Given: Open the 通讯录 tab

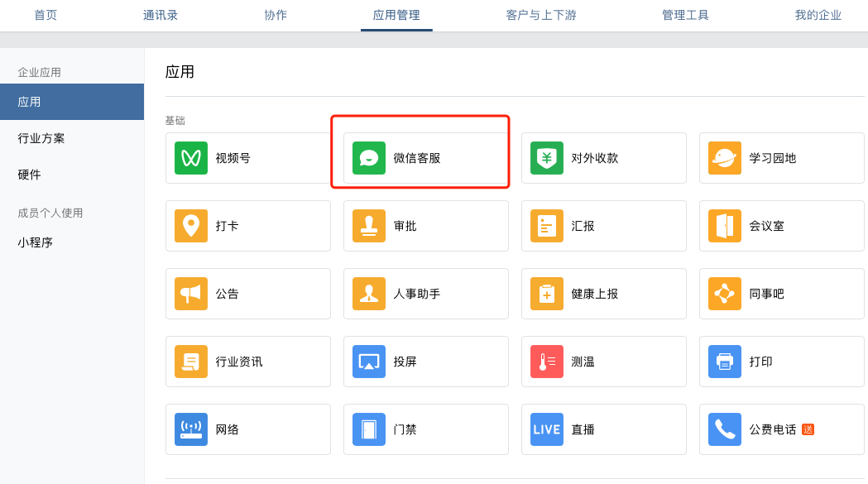Looking at the screenshot, I should pyautogui.click(x=161, y=15).
